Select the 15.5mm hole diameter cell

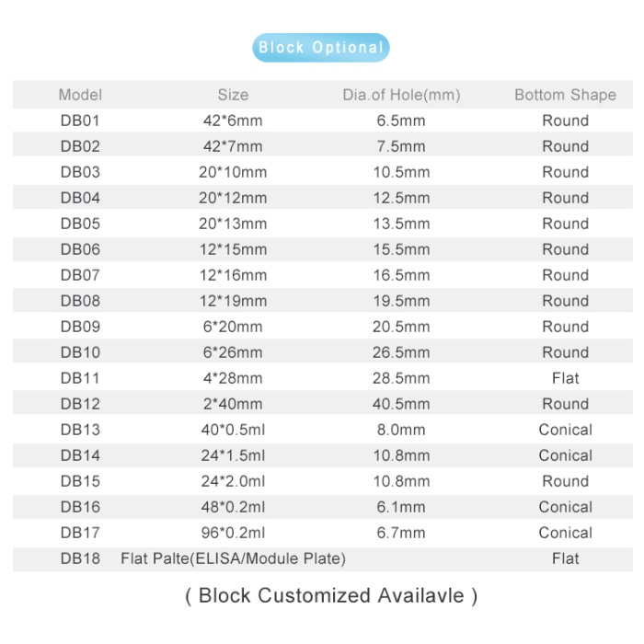pos(402,249)
